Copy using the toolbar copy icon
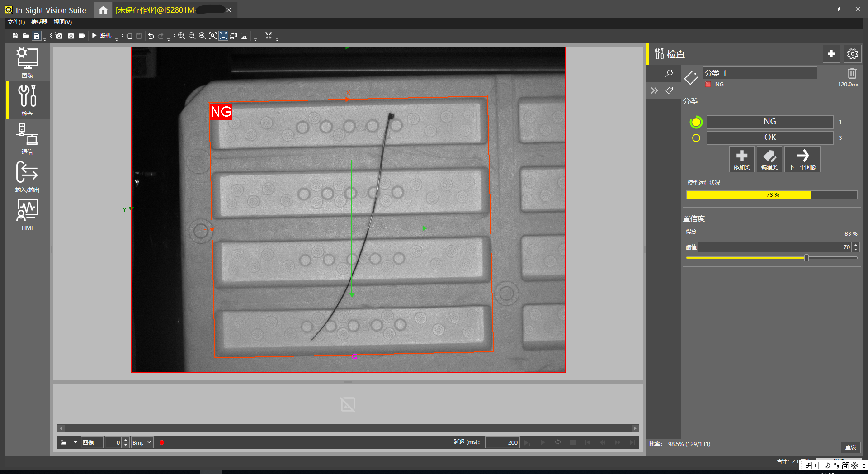The width and height of the screenshot is (868, 474). (x=129, y=36)
